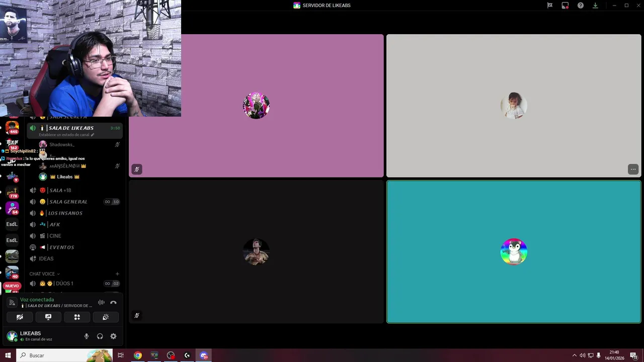The width and height of the screenshot is (644, 362).
Task: Toggle noise suppression waveform icon
Action: (101, 302)
